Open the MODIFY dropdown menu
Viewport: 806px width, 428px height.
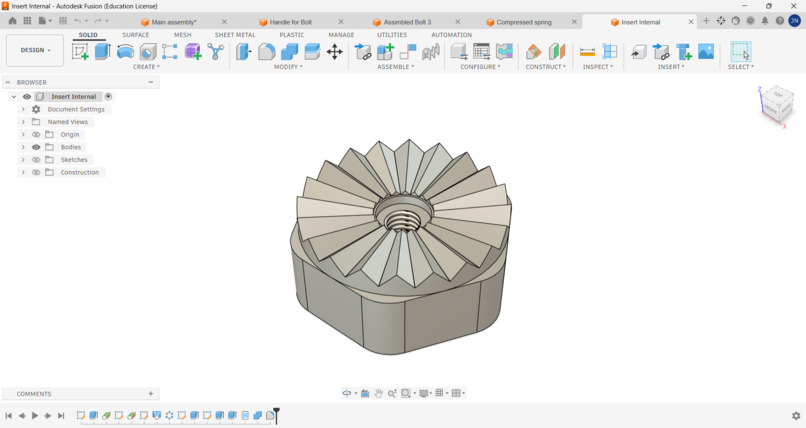[288, 67]
